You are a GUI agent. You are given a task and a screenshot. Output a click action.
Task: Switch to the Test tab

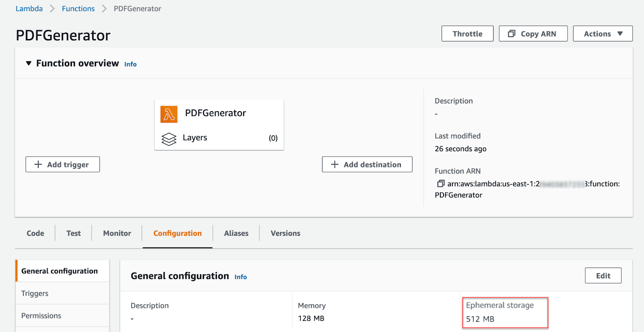[x=74, y=233]
